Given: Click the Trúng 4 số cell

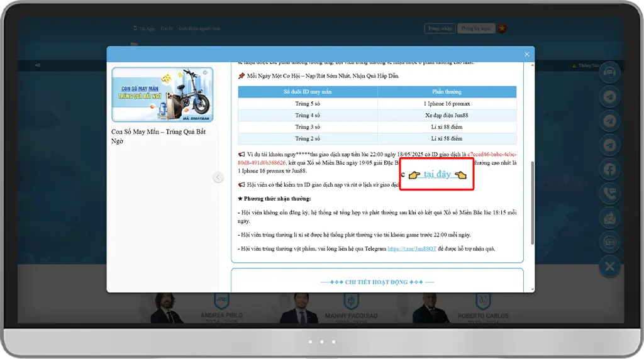Looking at the screenshot, I should 308,116.
